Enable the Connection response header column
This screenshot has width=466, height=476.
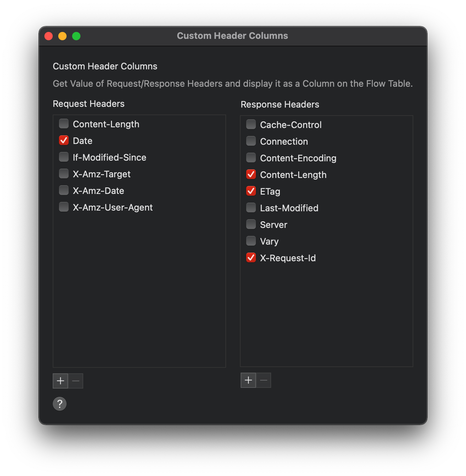[x=251, y=141]
